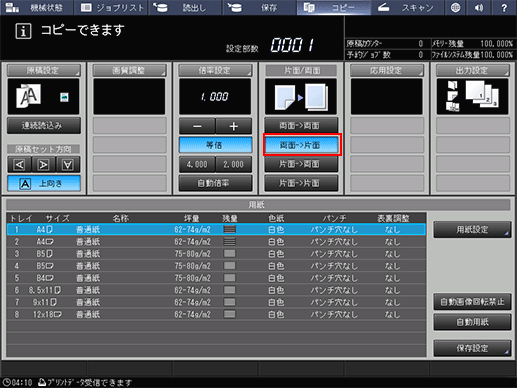
Task: Select the right-rotated original direction icon
Action: 44,164
